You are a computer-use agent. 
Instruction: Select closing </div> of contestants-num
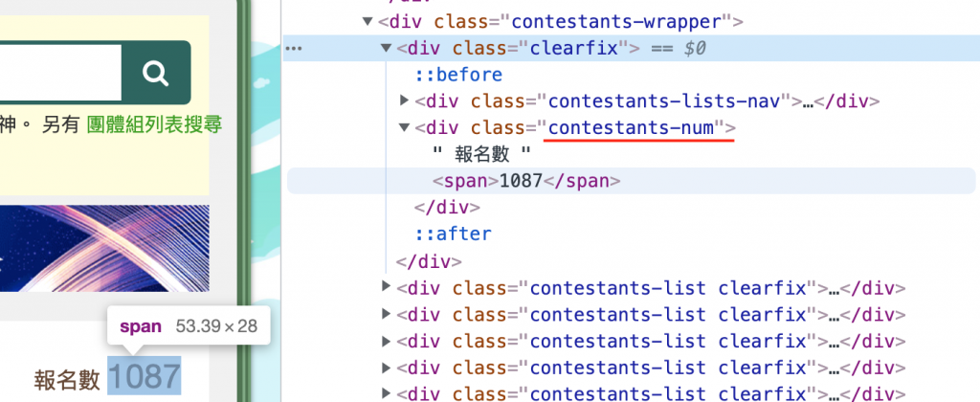tap(448, 207)
